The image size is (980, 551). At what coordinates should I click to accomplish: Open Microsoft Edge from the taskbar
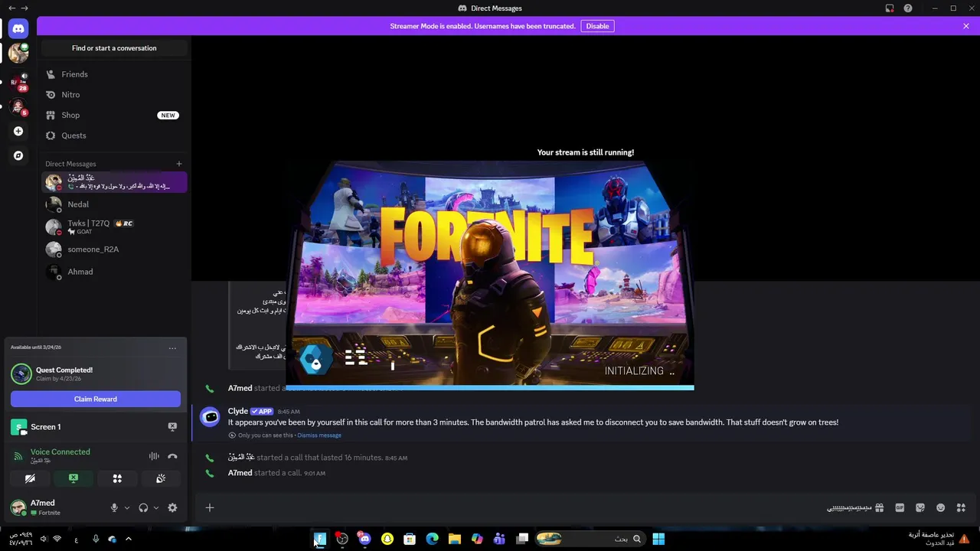(432, 539)
